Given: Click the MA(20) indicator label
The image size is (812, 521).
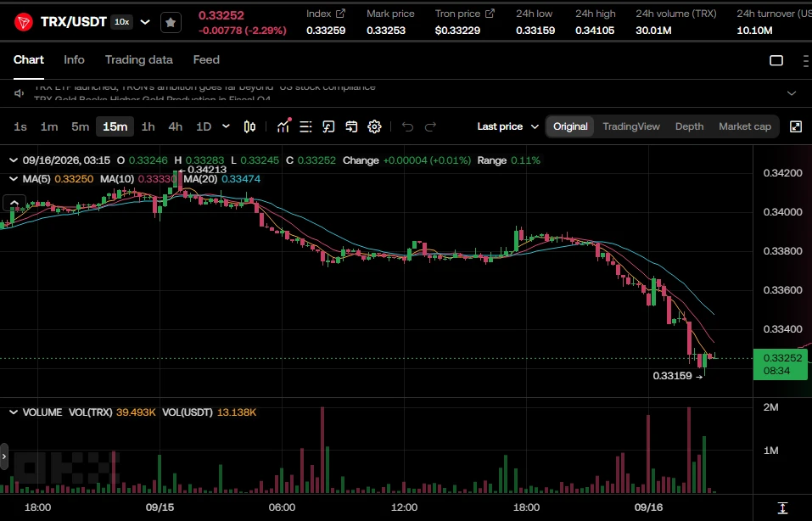Looking at the screenshot, I should coord(200,179).
